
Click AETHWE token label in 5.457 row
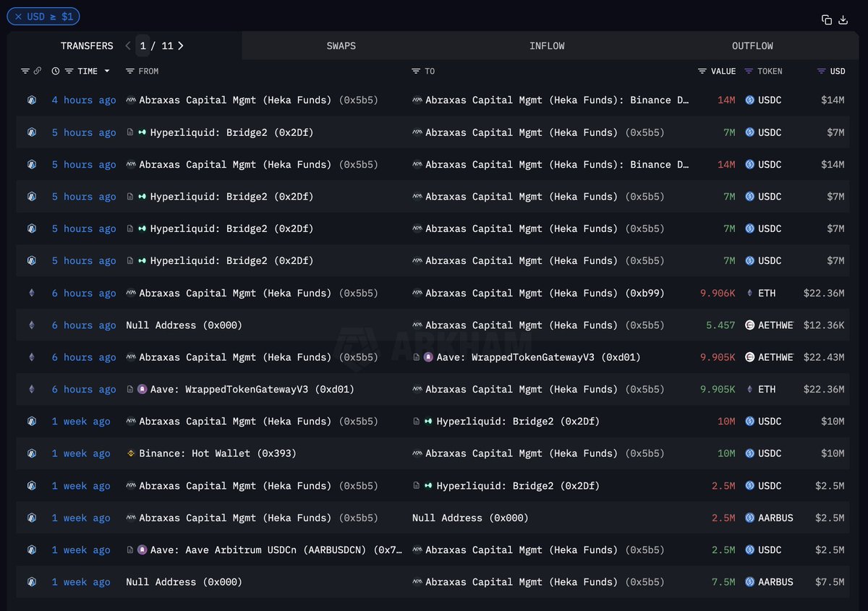click(775, 325)
